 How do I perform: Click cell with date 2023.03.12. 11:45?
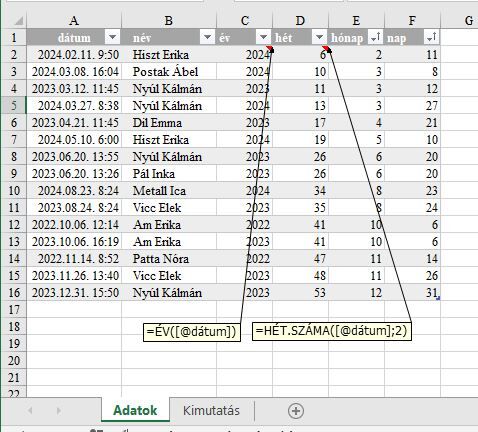74,88
